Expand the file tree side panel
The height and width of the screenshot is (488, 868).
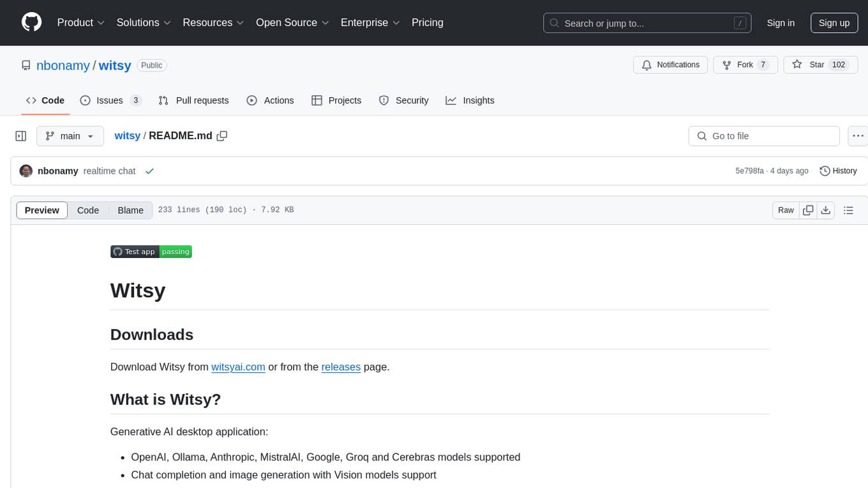(21, 136)
